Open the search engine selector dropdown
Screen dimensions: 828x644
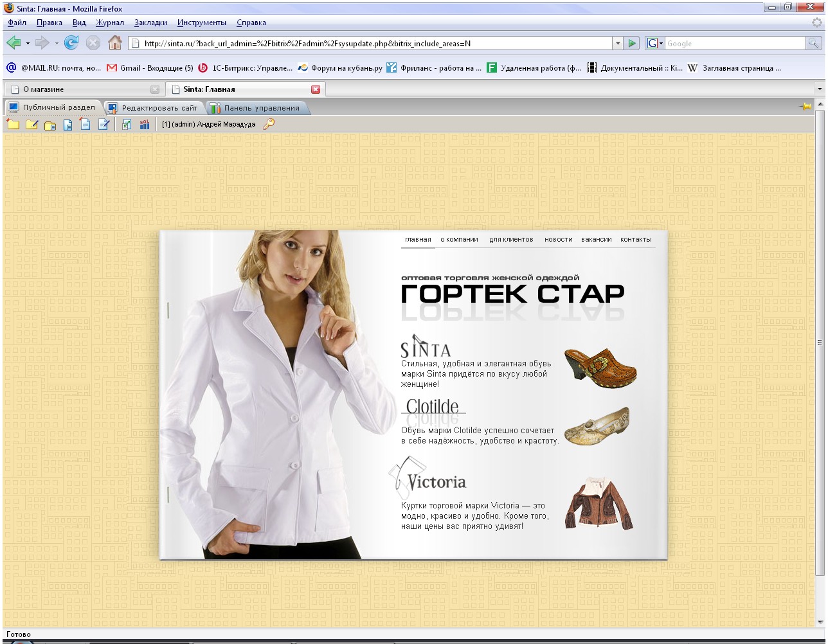tap(655, 43)
